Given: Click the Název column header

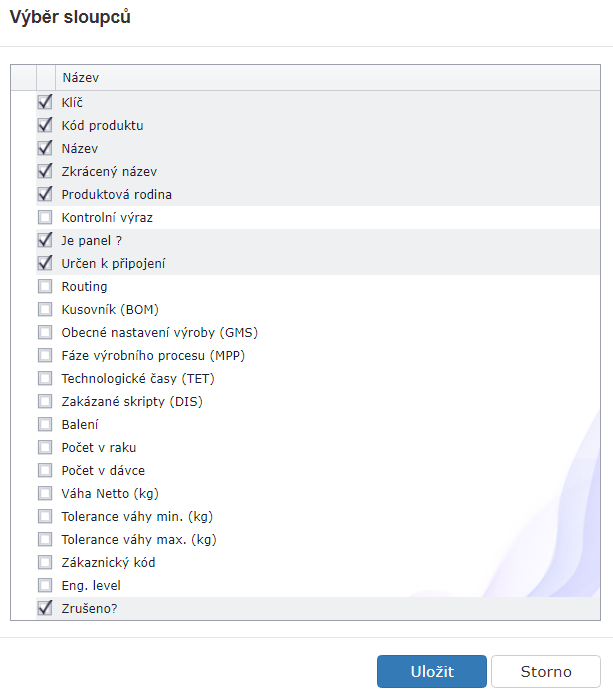Looking at the screenshot, I should [80, 77].
